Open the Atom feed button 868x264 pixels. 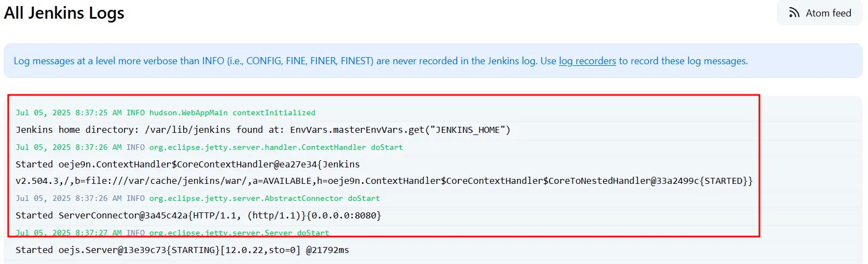point(819,13)
